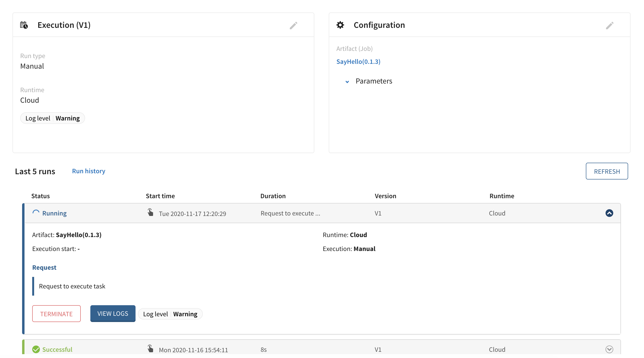Collapse the expanded Running run details
The width and height of the screenshot is (644, 358).
[x=609, y=213]
